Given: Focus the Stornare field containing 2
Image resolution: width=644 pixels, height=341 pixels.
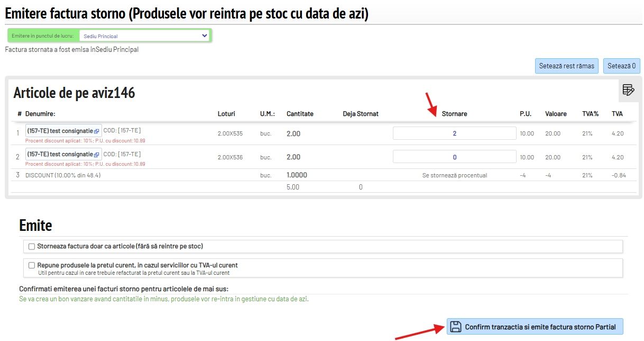Looking at the screenshot, I should pyautogui.click(x=454, y=133).
